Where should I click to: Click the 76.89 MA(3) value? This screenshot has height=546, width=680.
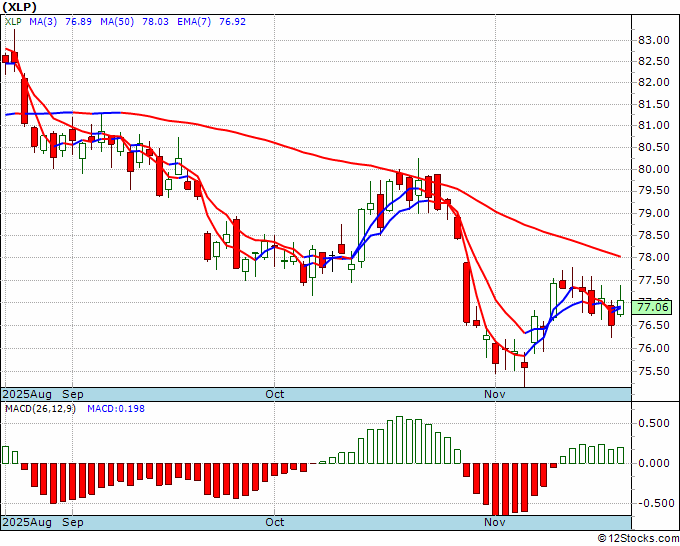pyautogui.click(x=78, y=22)
